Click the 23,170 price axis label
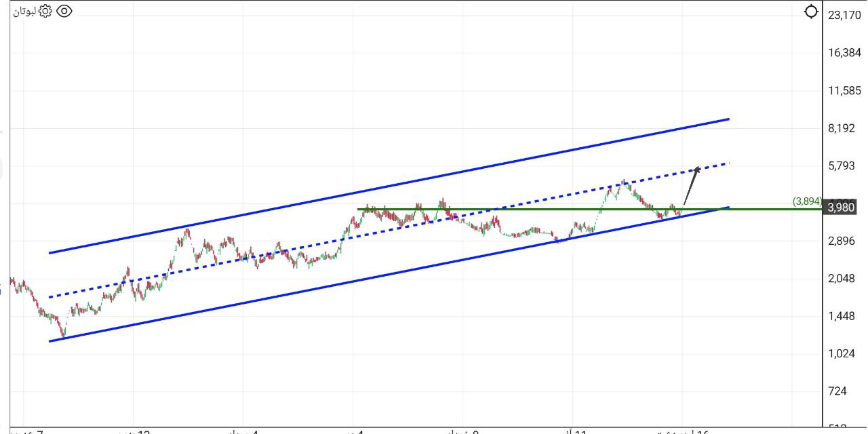Viewport: 868px width, 434px height. [x=844, y=15]
